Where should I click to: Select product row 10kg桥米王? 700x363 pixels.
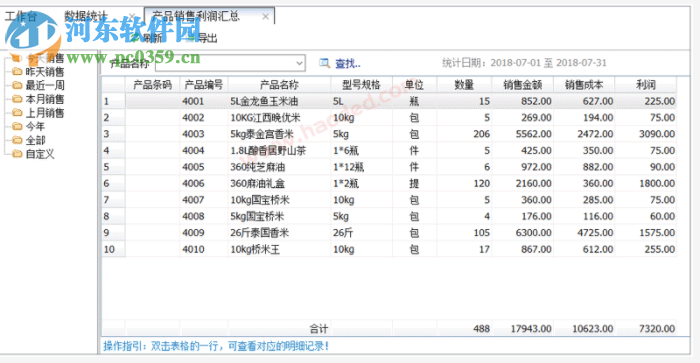[389, 249]
